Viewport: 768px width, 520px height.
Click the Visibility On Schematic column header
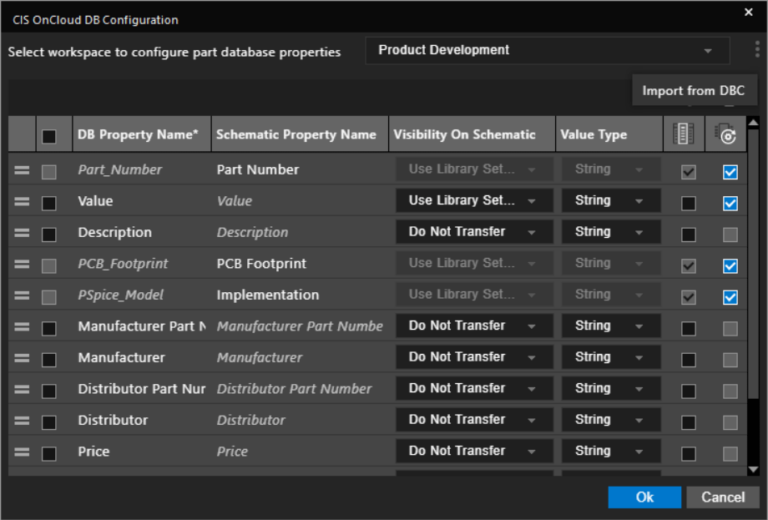point(472,134)
